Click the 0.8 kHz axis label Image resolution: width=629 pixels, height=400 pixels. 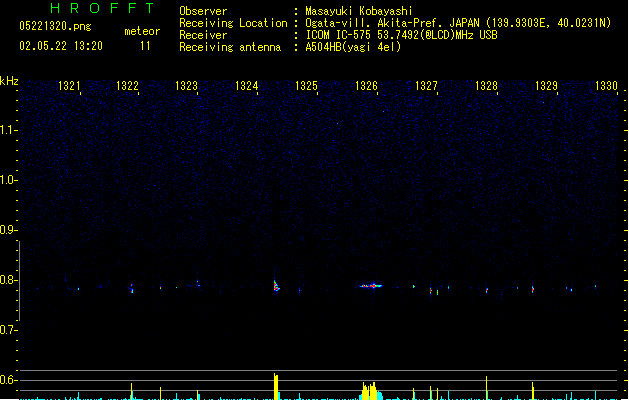point(8,280)
